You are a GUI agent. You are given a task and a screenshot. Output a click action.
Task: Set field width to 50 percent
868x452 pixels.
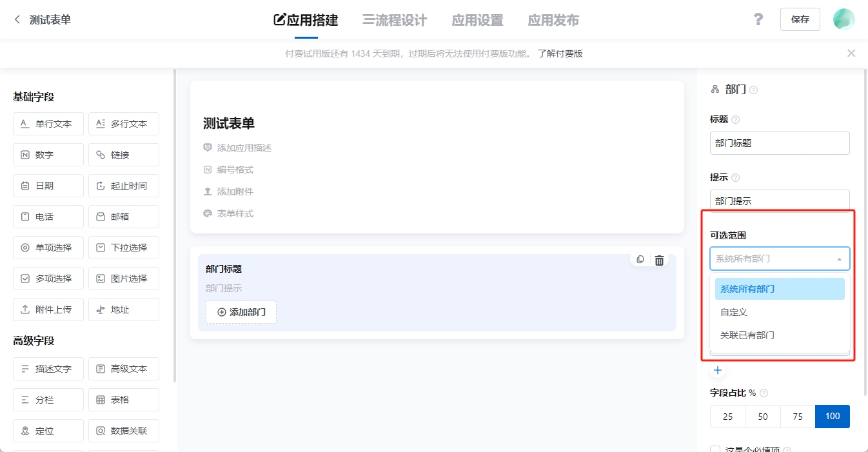[763, 417]
